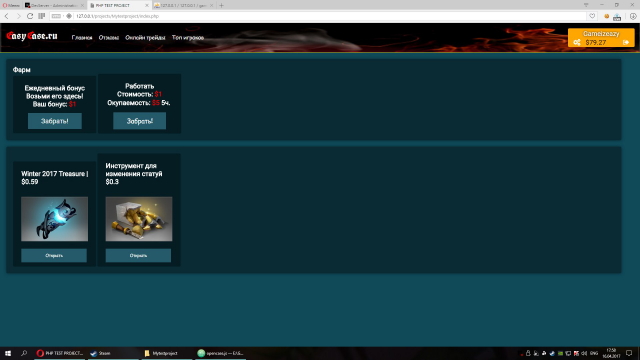Open the downloads extension icon with badge

(x=617, y=16)
